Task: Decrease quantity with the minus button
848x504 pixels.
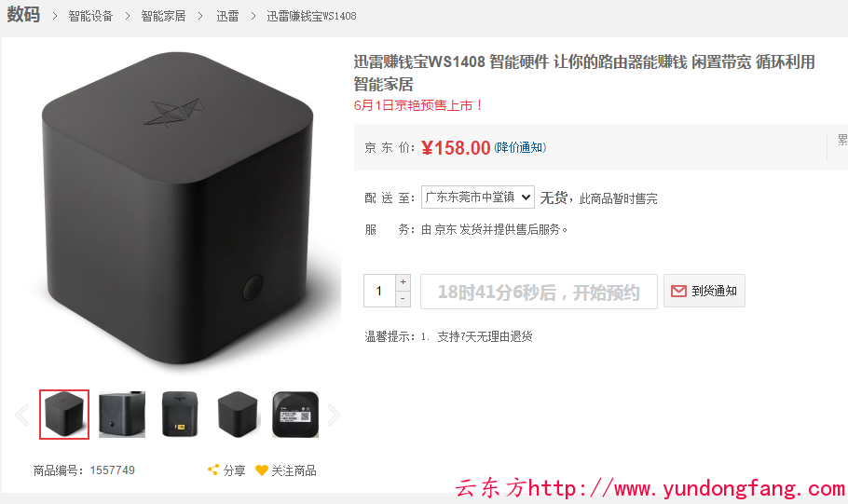Action: click(x=403, y=298)
